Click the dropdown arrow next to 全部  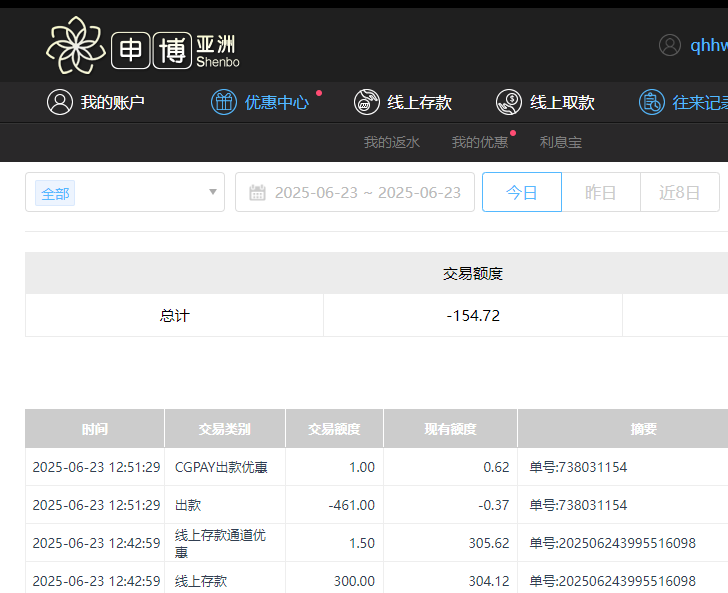tap(212, 192)
